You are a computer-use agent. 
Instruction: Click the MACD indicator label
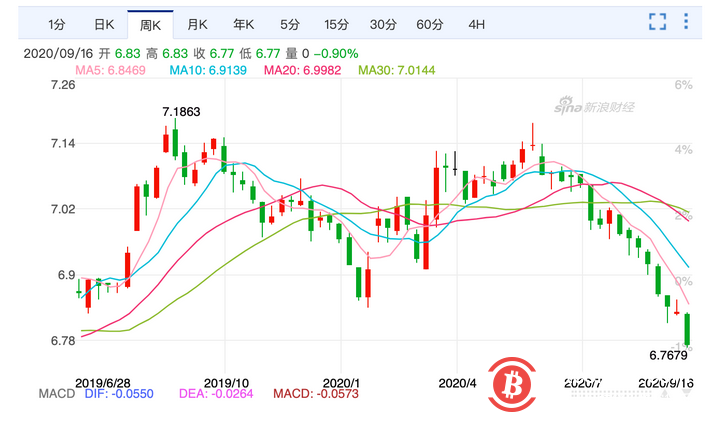point(57,394)
